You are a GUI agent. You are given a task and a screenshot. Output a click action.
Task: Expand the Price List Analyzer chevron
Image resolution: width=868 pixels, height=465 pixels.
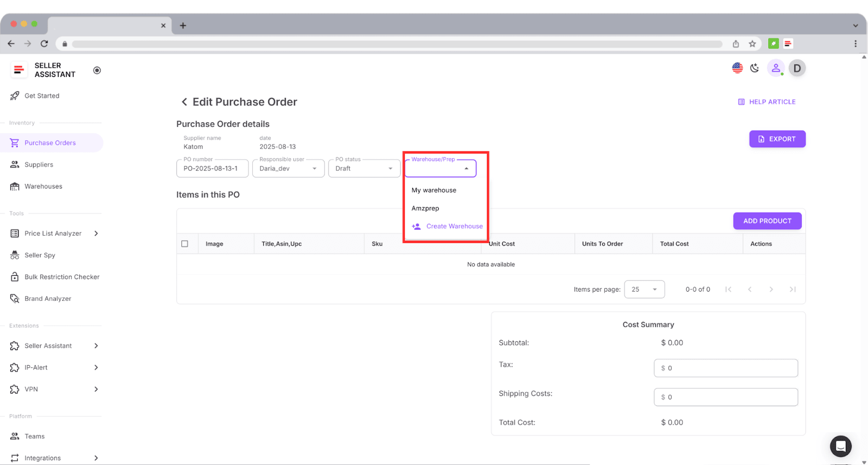click(x=96, y=234)
